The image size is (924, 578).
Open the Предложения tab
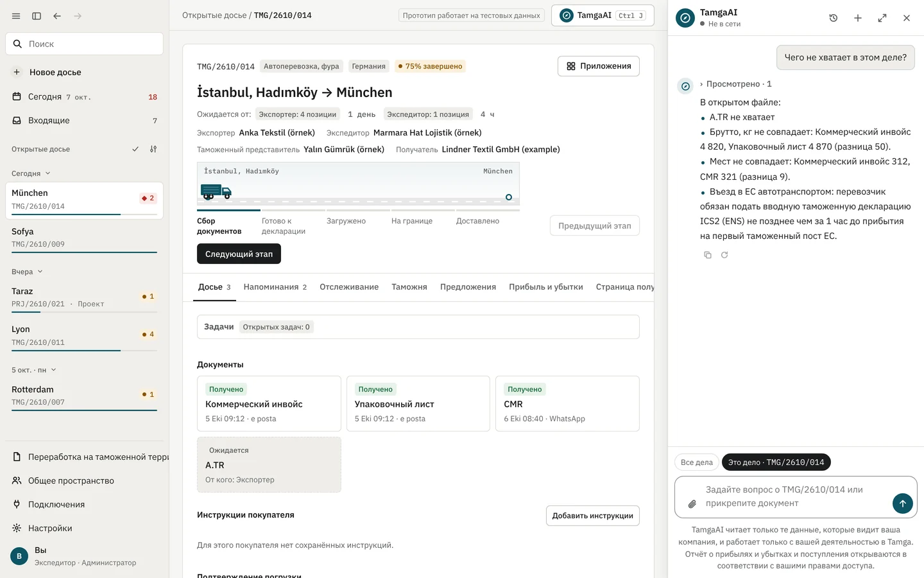[x=468, y=287]
